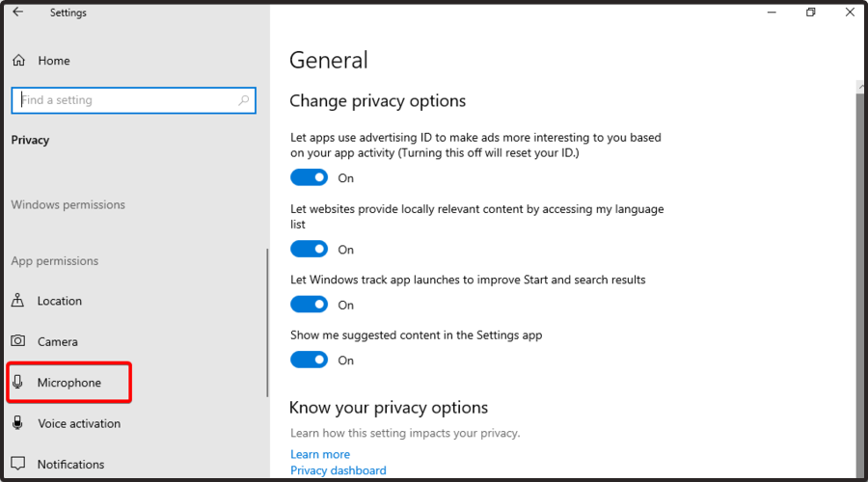868x482 pixels.
Task: Click the Camera icon in sidebar
Action: 17,340
